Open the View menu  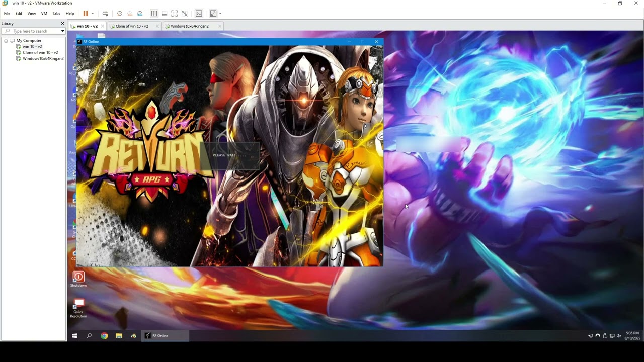(32, 14)
